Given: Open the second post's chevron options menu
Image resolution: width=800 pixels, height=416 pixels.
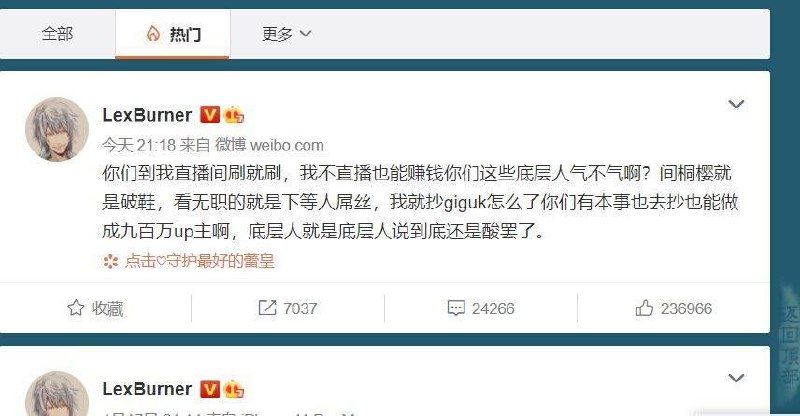Looking at the screenshot, I should click(x=736, y=378).
